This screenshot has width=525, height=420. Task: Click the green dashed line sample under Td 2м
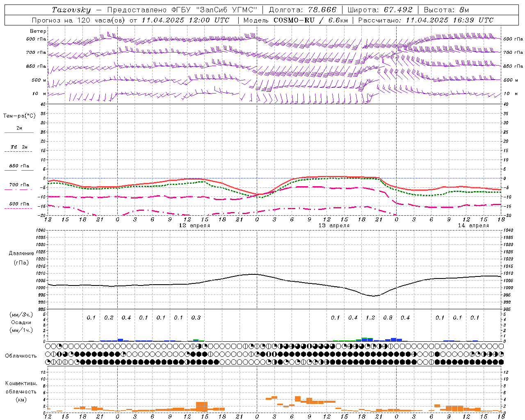pos(18,152)
